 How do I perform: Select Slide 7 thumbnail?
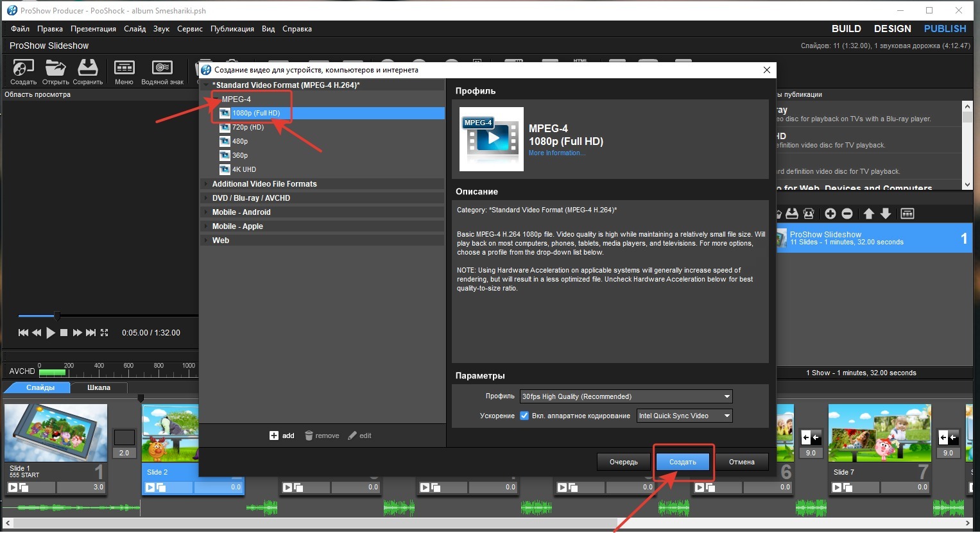point(879,433)
